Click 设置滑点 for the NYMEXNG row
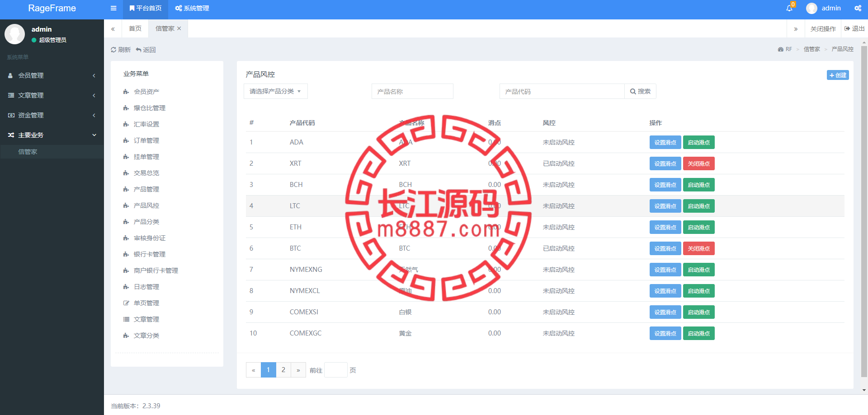Viewport: 868px width, 415px height. pos(665,270)
